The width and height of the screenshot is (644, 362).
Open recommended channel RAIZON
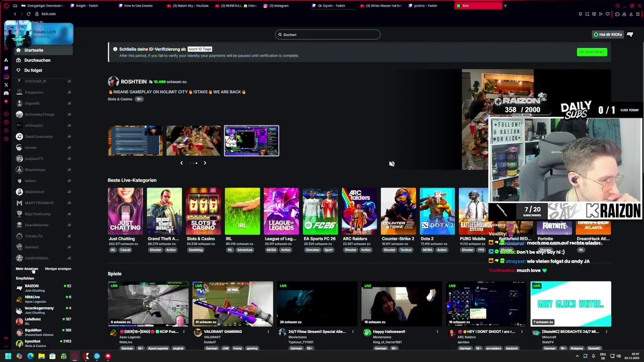pos(43,288)
